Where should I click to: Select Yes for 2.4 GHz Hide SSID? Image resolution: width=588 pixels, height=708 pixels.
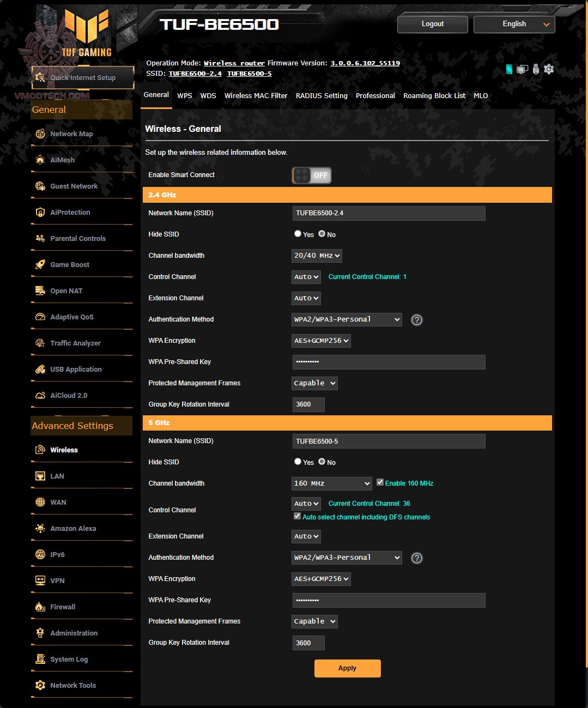click(298, 234)
